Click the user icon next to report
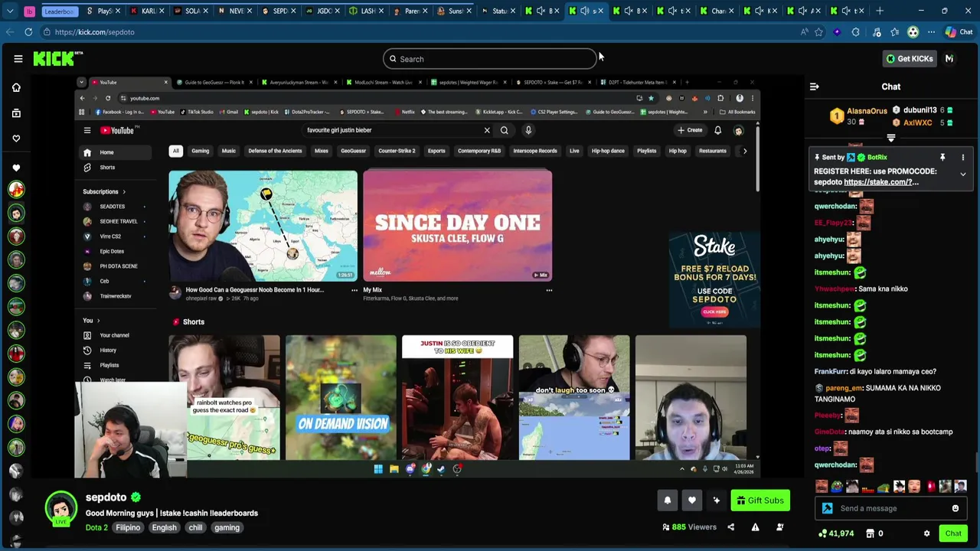 point(779,527)
